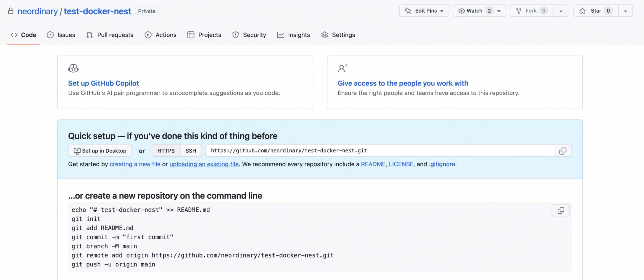Click the Code tab angle-brackets icon
Screen dimensions: 644x280
(14, 35)
